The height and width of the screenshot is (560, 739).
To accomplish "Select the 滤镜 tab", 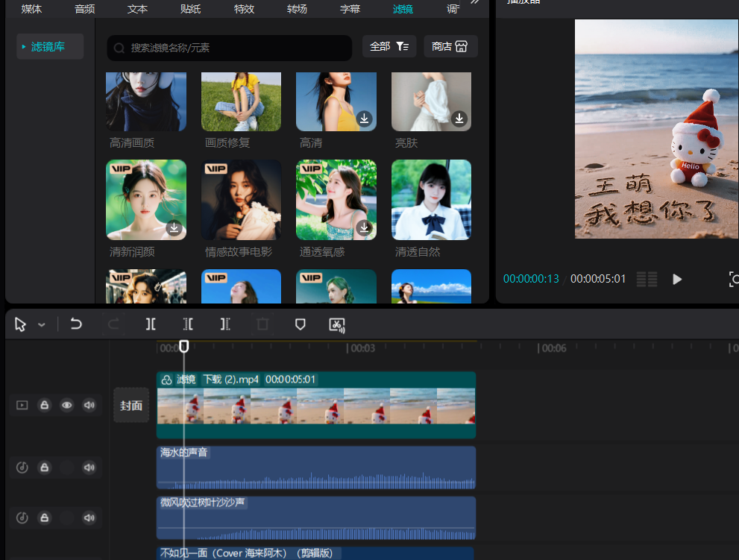I will (x=403, y=8).
